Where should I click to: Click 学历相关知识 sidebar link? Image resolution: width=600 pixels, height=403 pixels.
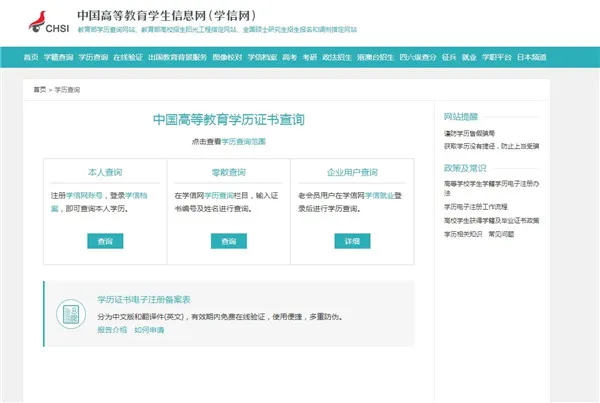pyautogui.click(x=463, y=234)
